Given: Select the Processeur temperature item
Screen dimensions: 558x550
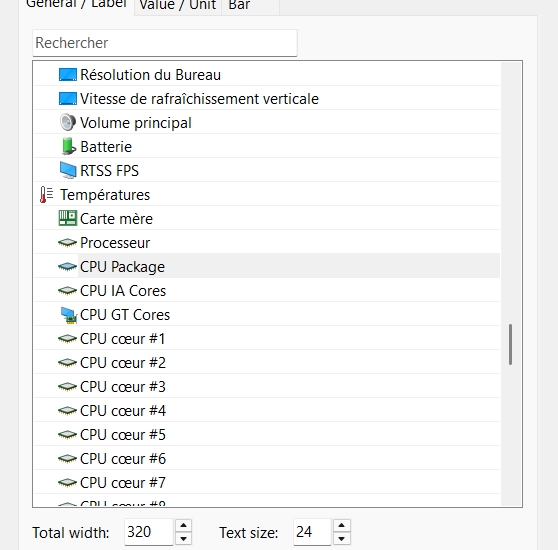Looking at the screenshot, I should tap(115, 243).
